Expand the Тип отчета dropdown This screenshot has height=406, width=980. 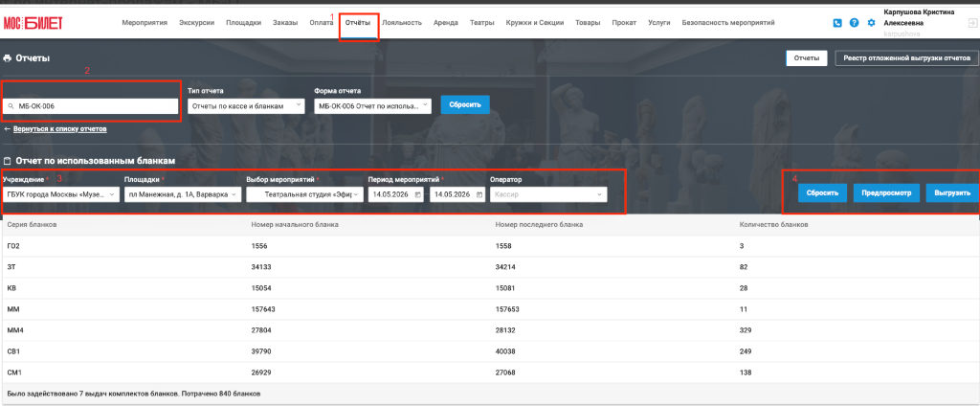(x=246, y=105)
